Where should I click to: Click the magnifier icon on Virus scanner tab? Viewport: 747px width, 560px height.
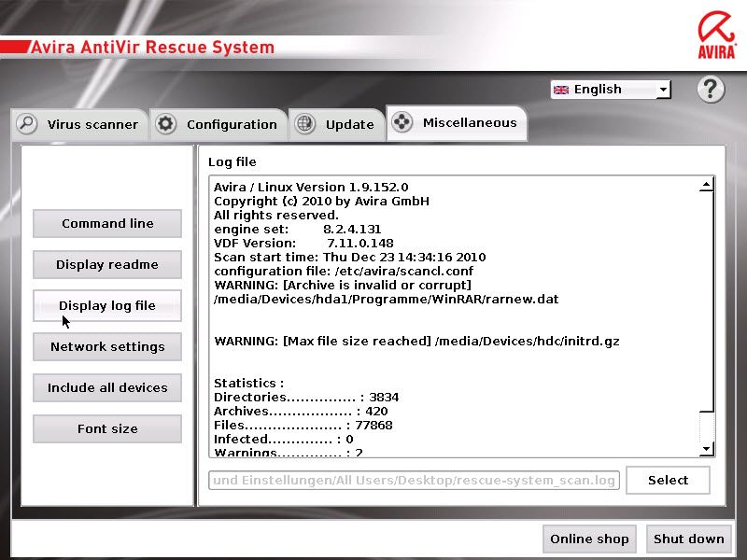[27, 124]
